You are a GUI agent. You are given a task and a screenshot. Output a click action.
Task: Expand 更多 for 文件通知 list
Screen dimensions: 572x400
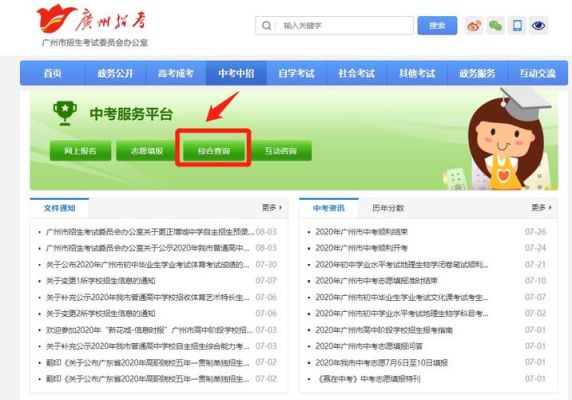point(272,207)
